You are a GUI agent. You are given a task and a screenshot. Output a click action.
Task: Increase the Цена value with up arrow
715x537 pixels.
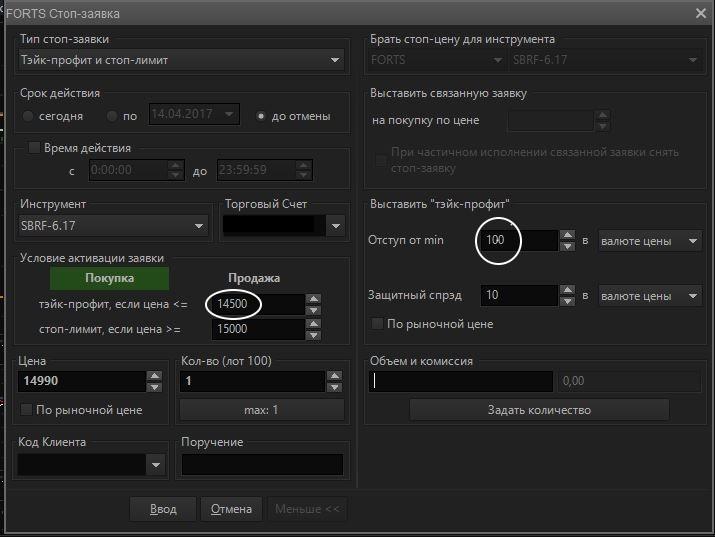[154, 376]
